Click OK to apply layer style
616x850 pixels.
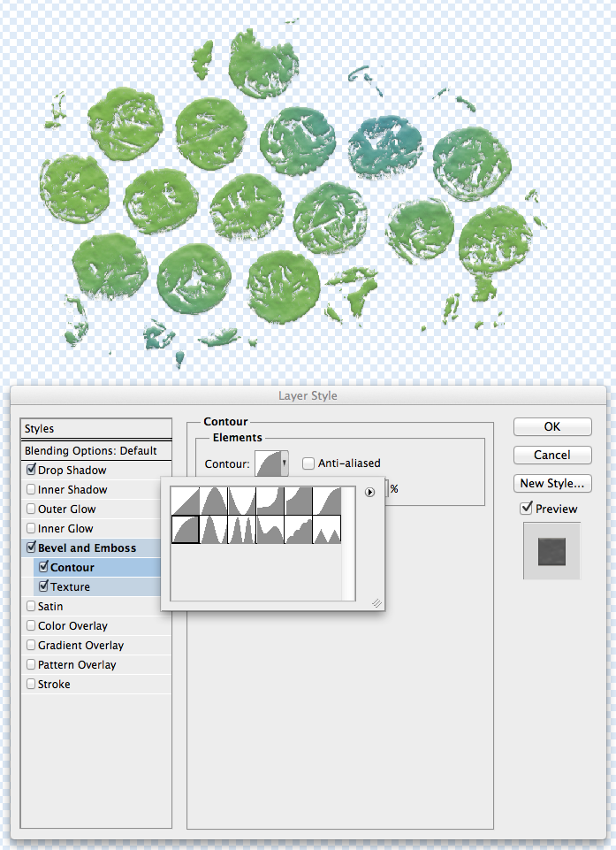[552, 426]
